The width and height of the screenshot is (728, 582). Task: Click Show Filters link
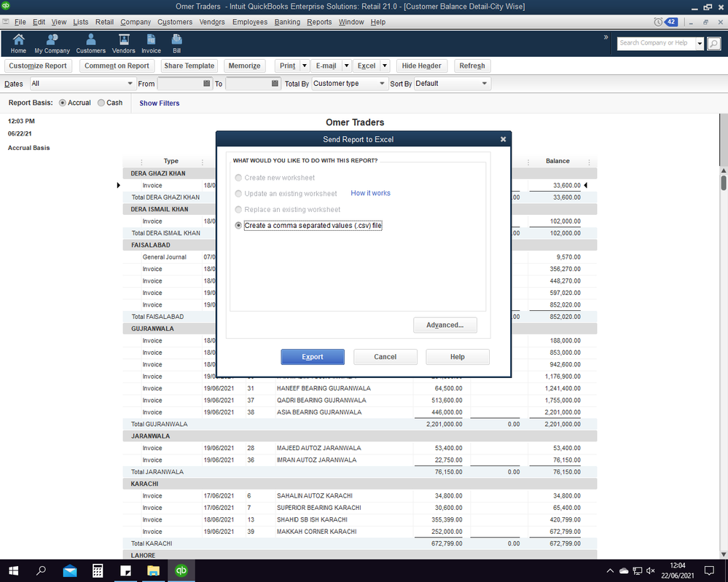[x=160, y=103]
